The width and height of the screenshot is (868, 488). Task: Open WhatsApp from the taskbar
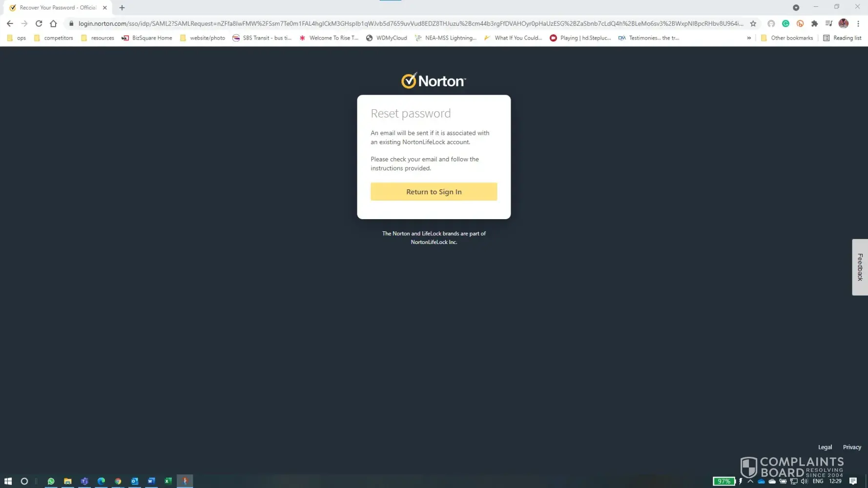coord(51,481)
